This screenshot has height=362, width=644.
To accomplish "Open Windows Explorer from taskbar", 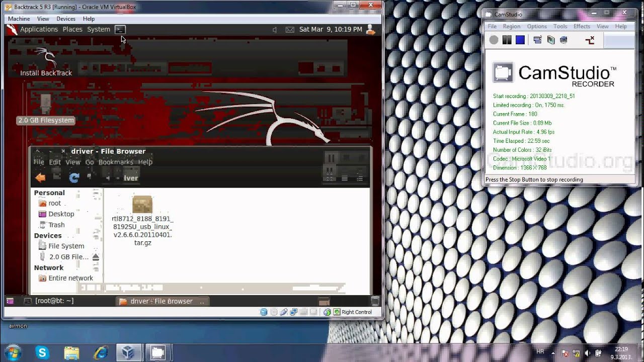I will pyautogui.click(x=71, y=353).
